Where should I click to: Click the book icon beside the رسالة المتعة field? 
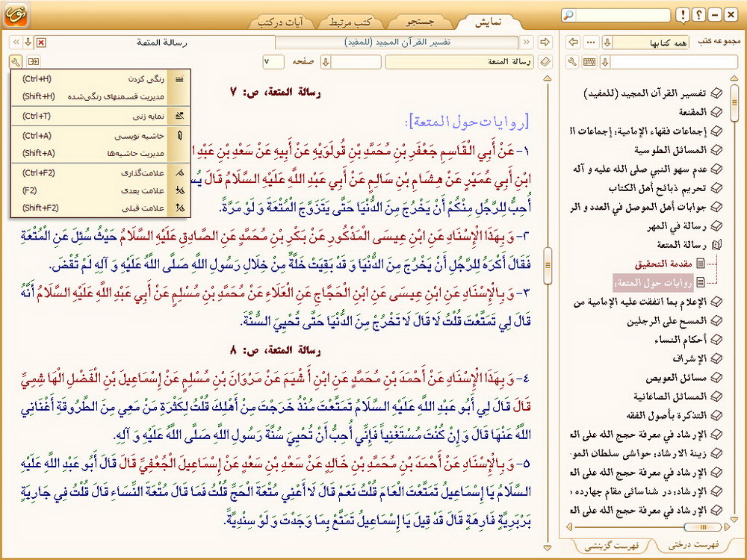tap(546, 62)
